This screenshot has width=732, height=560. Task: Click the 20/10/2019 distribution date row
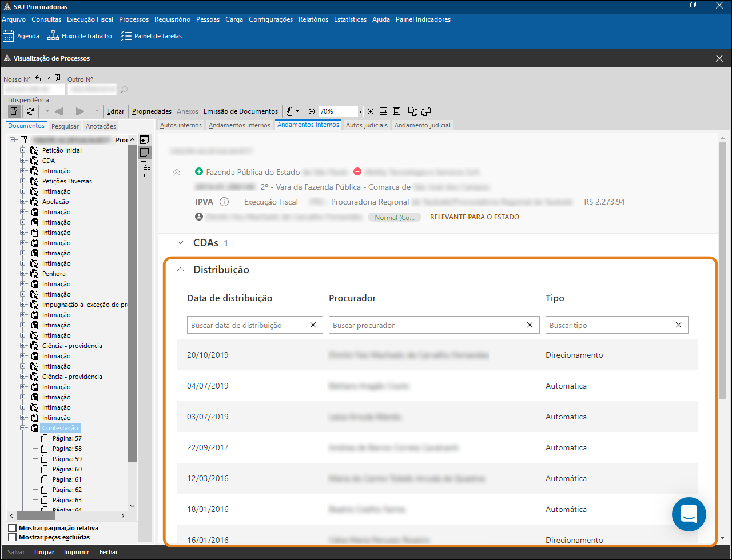(437, 355)
